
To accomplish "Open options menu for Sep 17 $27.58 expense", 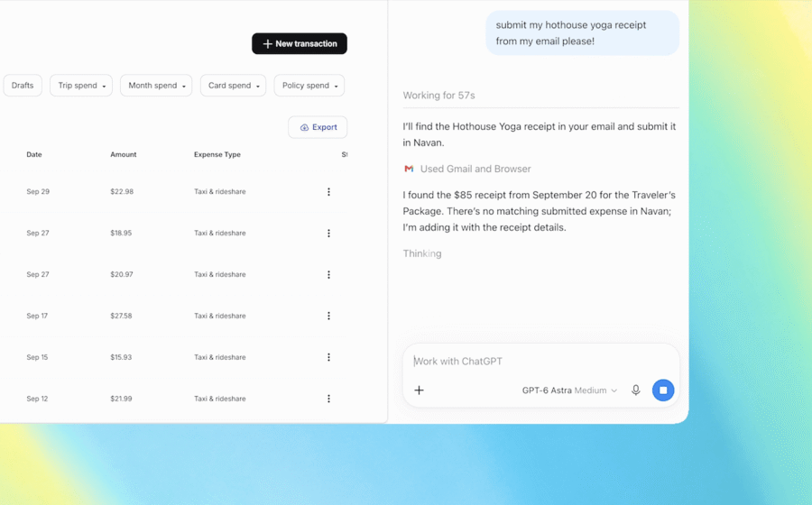I will coord(328,316).
